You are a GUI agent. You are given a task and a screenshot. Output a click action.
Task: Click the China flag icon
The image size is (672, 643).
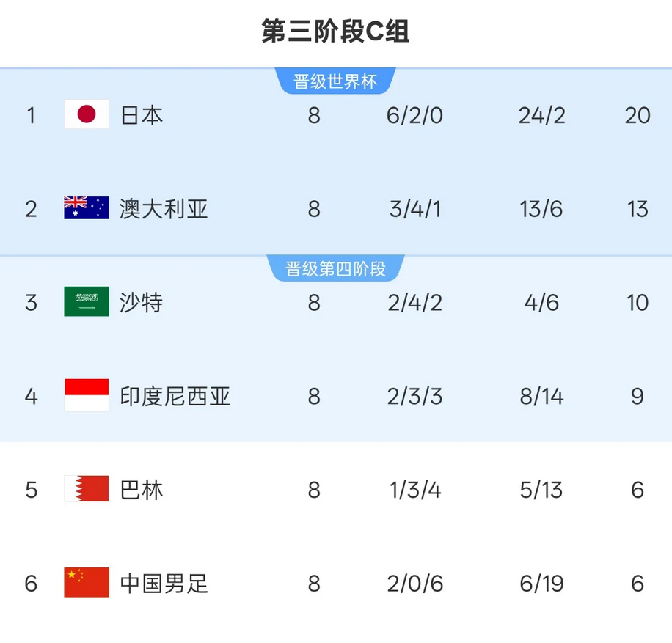(87, 583)
